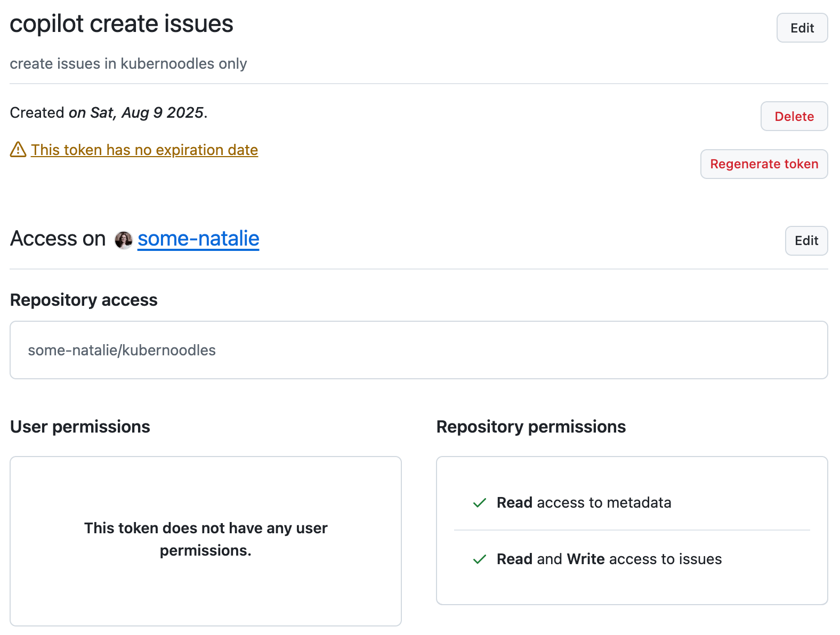Click the 'Created on Sat, Aug 9 2025' text

[109, 112]
